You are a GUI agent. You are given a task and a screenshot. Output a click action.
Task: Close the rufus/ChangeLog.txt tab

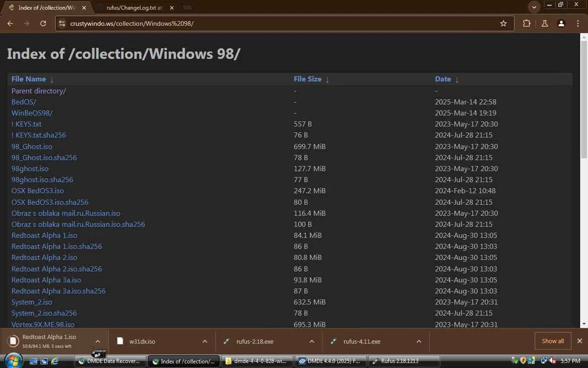171,7
